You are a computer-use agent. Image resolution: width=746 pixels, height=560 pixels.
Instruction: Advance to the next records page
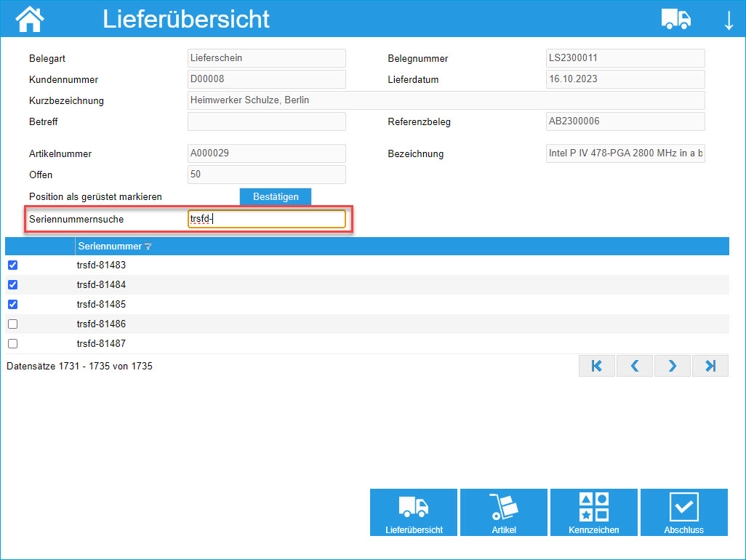[x=672, y=365]
